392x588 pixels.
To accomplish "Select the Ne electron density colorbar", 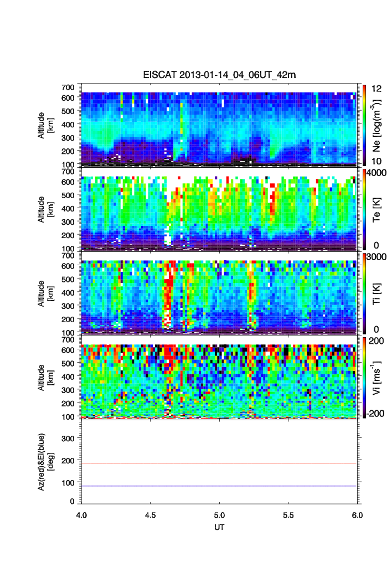I will click(364, 125).
